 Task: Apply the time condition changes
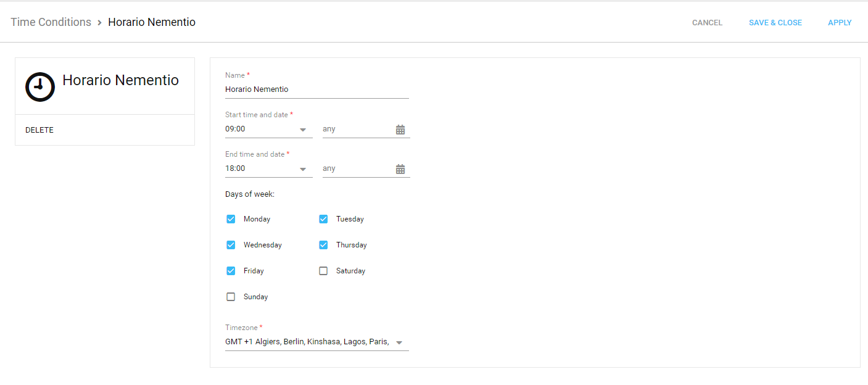click(x=839, y=23)
